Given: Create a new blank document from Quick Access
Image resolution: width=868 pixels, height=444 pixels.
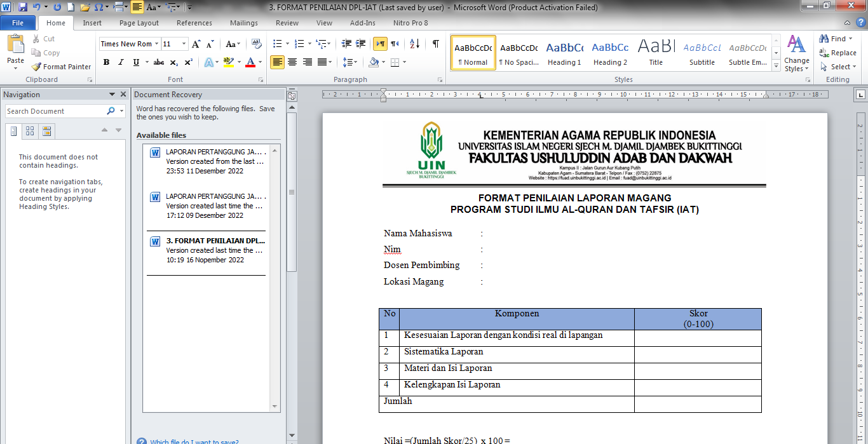Looking at the screenshot, I should click(71, 7).
